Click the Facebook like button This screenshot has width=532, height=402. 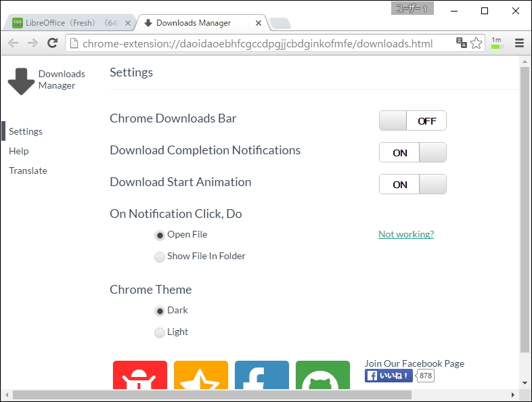click(x=389, y=376)
